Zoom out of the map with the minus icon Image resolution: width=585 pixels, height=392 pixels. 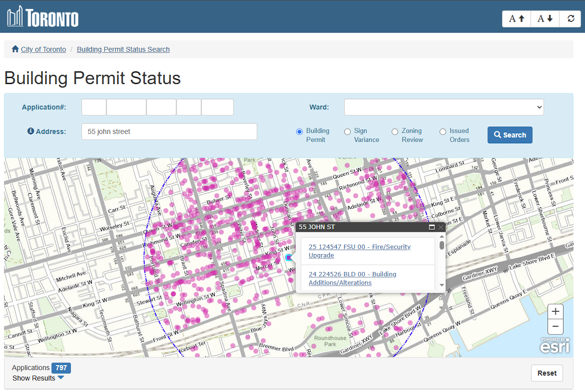click(555, 327)
